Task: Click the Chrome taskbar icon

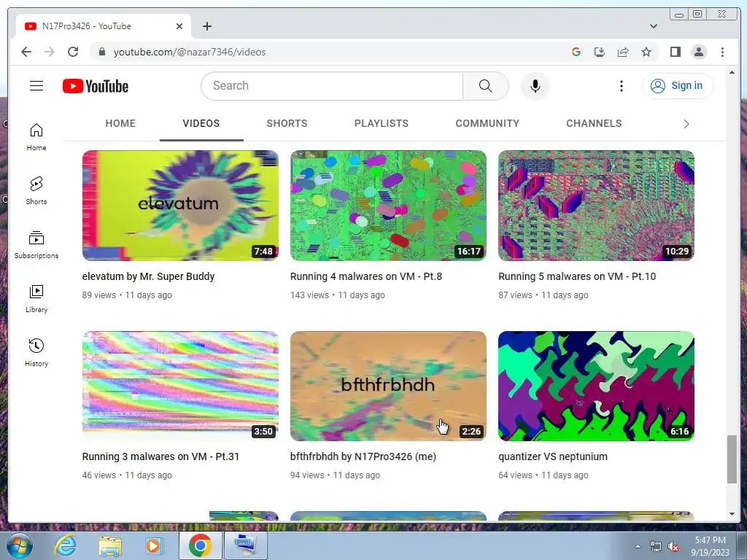Action: click(200, 545)
